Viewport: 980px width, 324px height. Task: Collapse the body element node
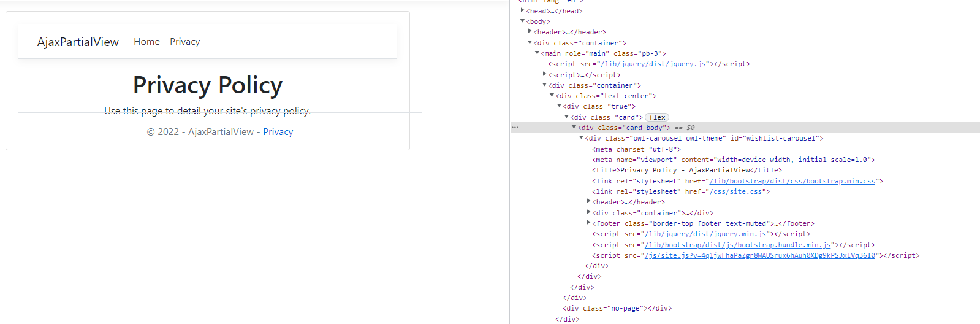point(523,21)
